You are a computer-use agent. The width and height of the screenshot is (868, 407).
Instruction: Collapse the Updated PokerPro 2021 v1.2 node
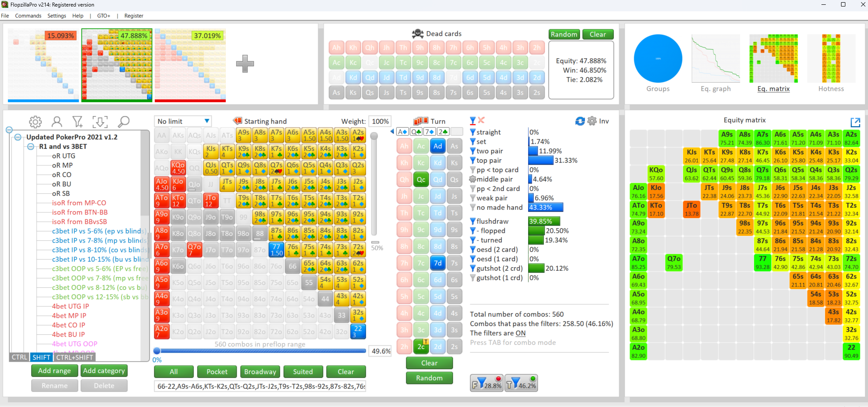(x=18, y=137)
